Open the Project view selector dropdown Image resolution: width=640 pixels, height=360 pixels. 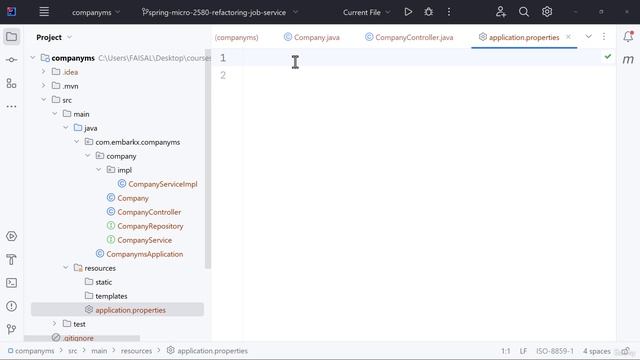tap(54, 37)
